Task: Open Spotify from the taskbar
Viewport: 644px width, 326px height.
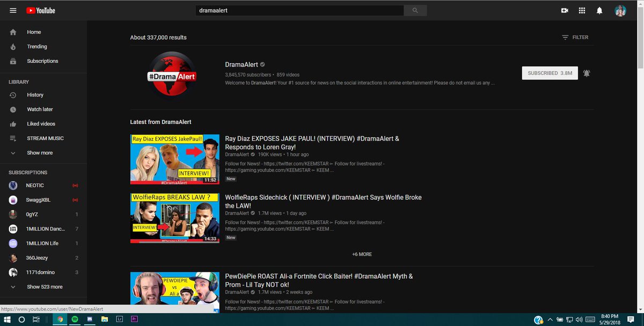Action: [75, 319]
